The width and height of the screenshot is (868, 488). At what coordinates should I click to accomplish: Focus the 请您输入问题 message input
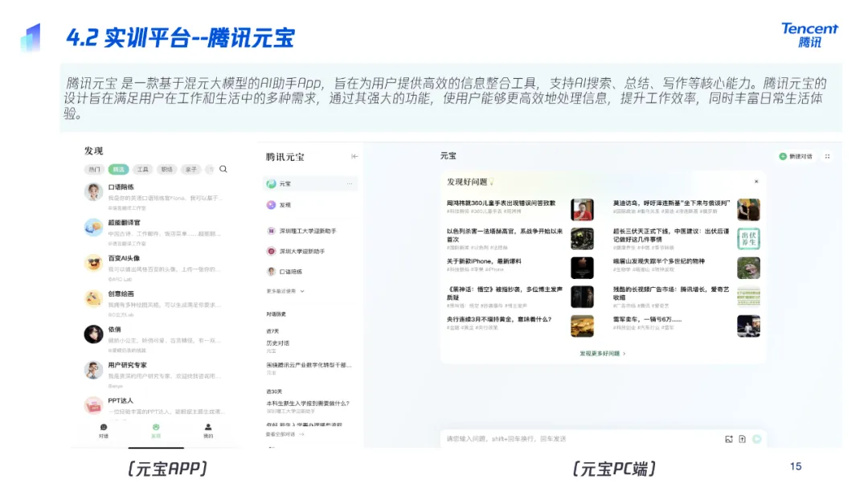[x=581, y=439]
